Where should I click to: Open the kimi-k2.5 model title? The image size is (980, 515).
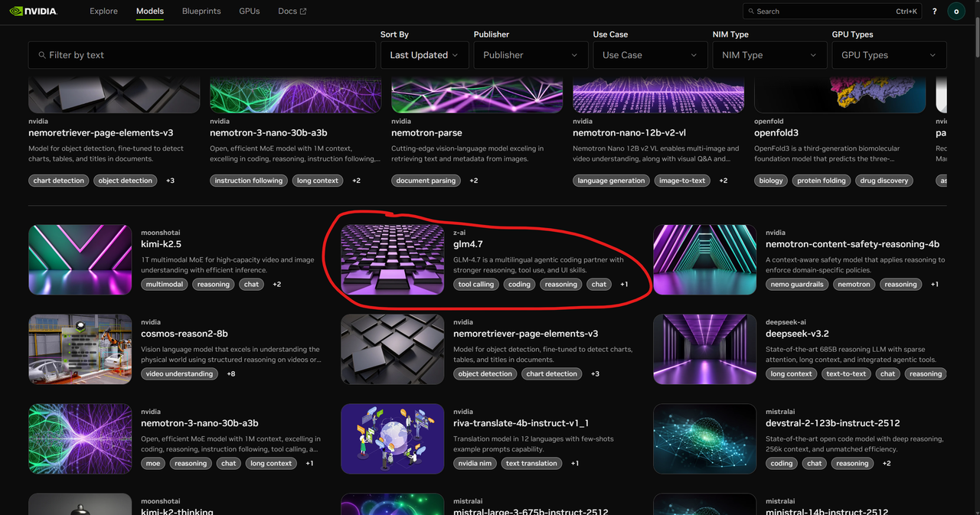coord(161,244)
